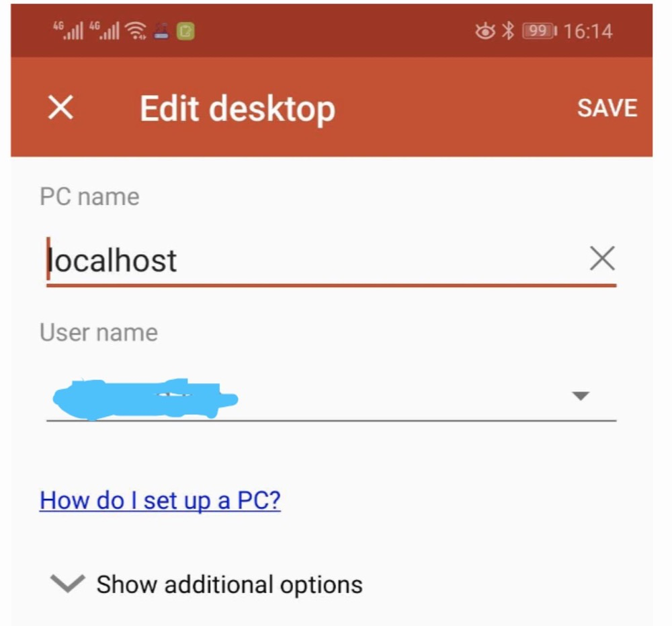
Task: Open the User name dropdown arrow
Action: point(581,395)
